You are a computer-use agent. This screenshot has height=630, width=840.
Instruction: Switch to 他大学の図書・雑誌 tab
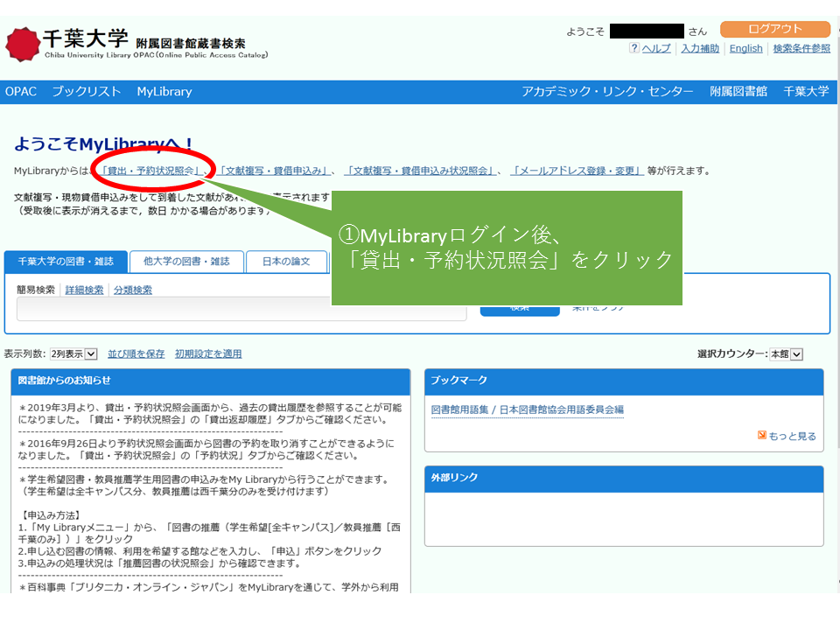(x=186, y=262)
